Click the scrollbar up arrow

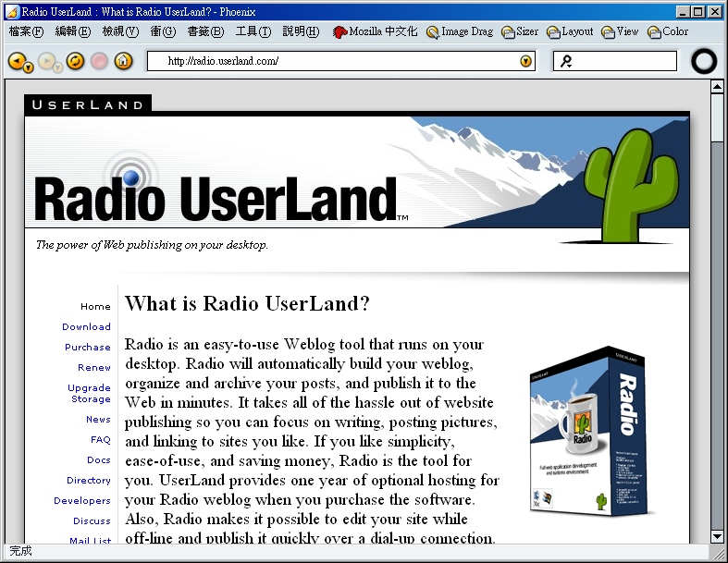pos(717,86)
